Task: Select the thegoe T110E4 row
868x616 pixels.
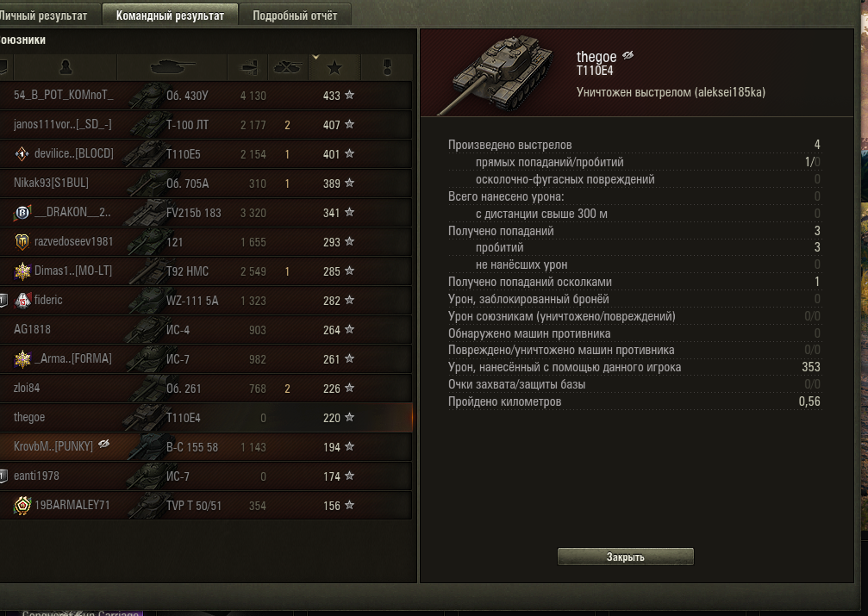Action: [206, 417]
